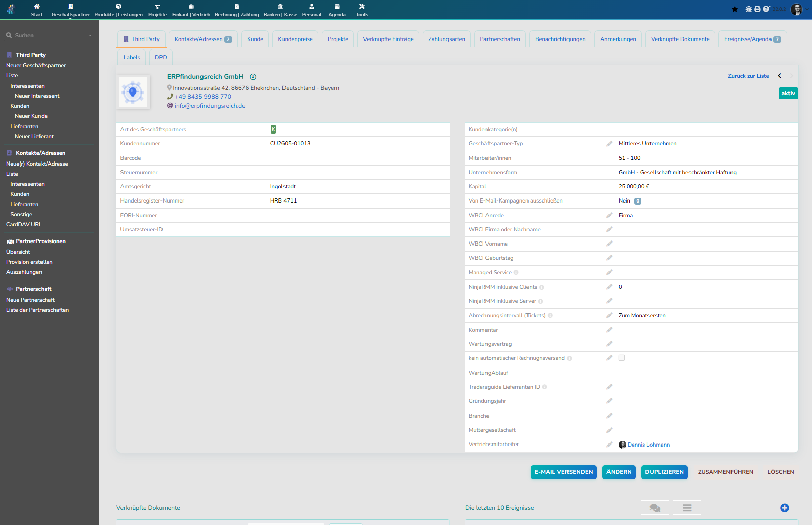Switch to the Kunde tab
This screenshot has width=812, height=525.
[255, 39]
